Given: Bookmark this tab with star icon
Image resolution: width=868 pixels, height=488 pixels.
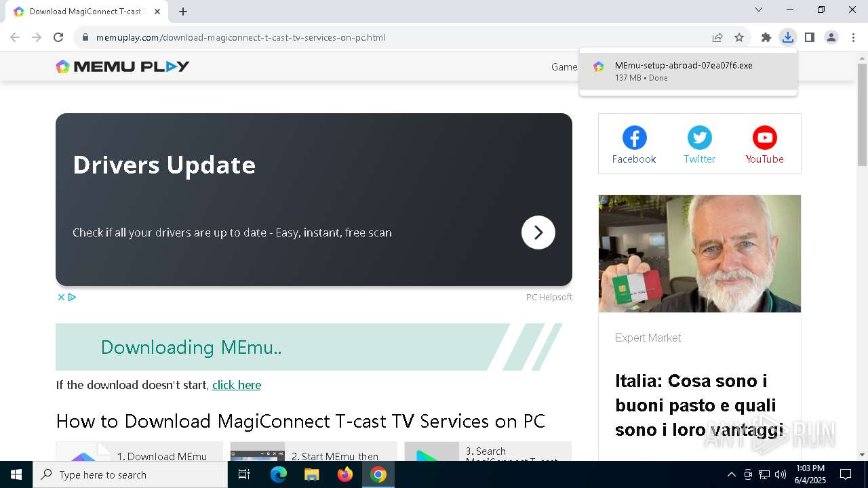Looking at the screenshot, I should [x=739, y=37].
